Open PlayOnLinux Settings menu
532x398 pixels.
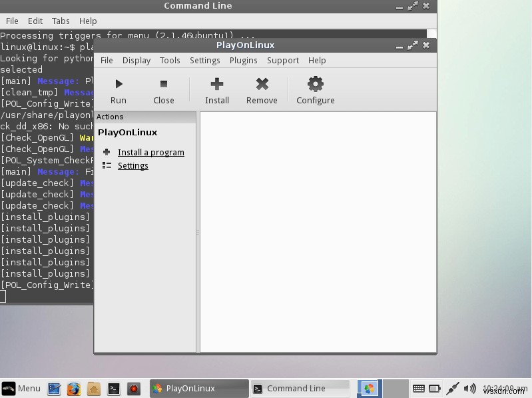pos(204,60)
